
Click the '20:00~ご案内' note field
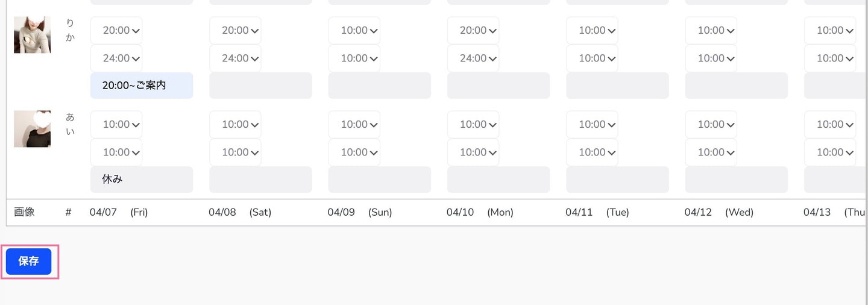click(142, 86)
